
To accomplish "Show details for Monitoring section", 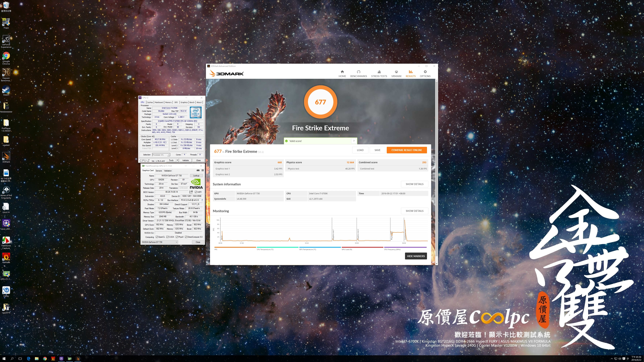I will coord(415,211).
